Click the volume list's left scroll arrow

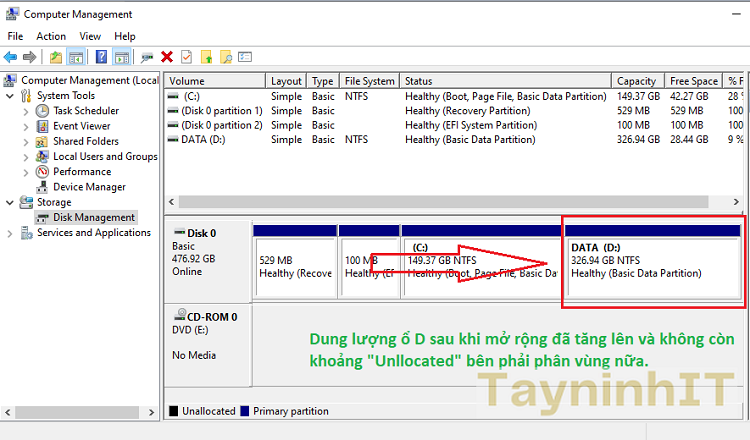pos(171,201)
